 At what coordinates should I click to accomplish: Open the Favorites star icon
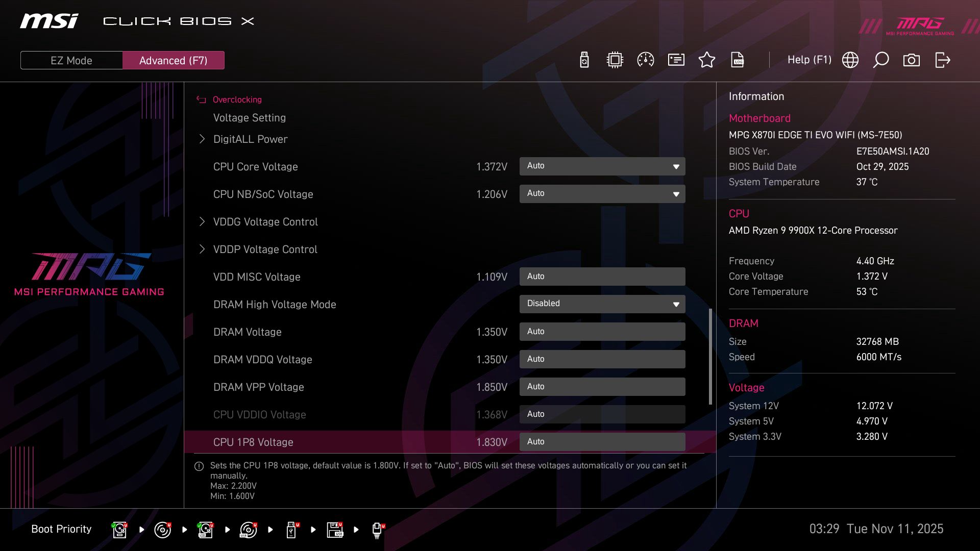coord(707,60)
